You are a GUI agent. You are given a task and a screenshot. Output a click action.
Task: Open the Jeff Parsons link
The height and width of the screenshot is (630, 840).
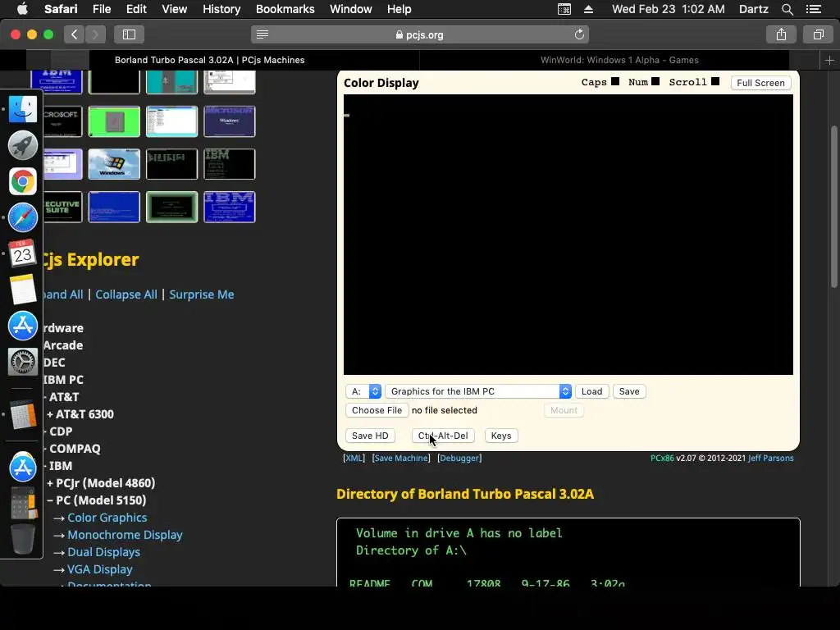(770, 458)
